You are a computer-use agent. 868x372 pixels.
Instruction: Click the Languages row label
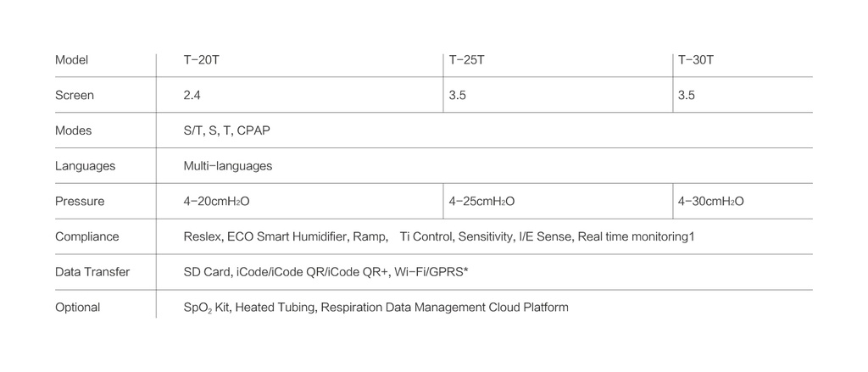point(85,166)
